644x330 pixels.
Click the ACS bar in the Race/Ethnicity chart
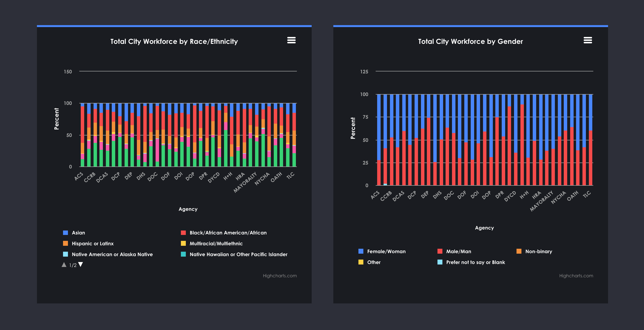point(82,135)
